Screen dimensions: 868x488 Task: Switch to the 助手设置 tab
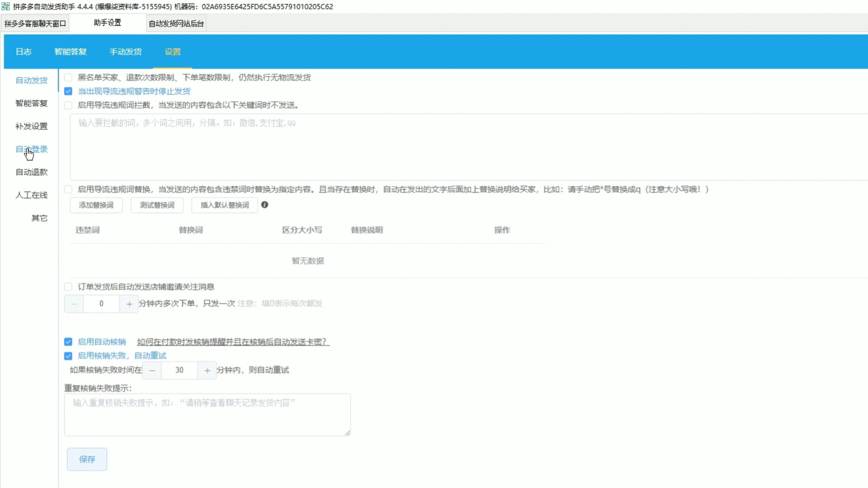tap(108, 23)
